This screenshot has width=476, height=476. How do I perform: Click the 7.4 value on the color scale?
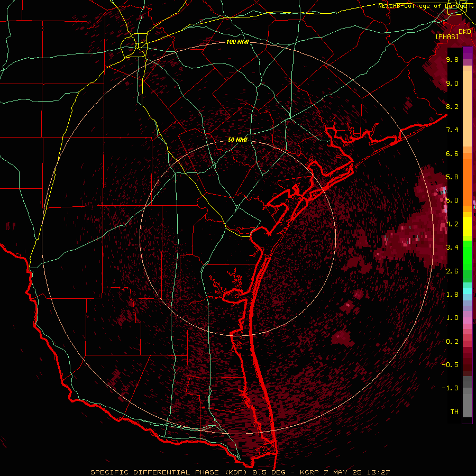tap(452, 130)
